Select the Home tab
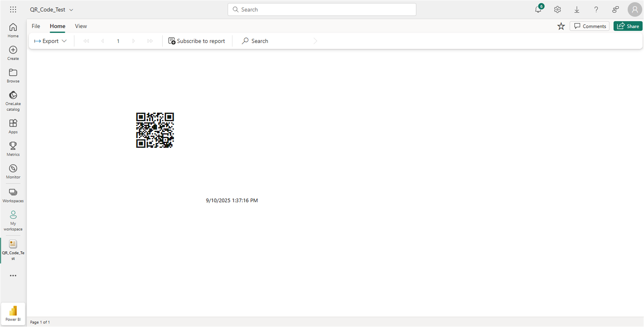 (58, 26)
